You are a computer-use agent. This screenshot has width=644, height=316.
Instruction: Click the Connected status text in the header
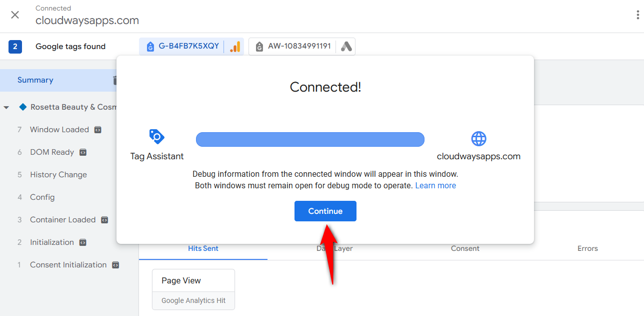point(53,8)
